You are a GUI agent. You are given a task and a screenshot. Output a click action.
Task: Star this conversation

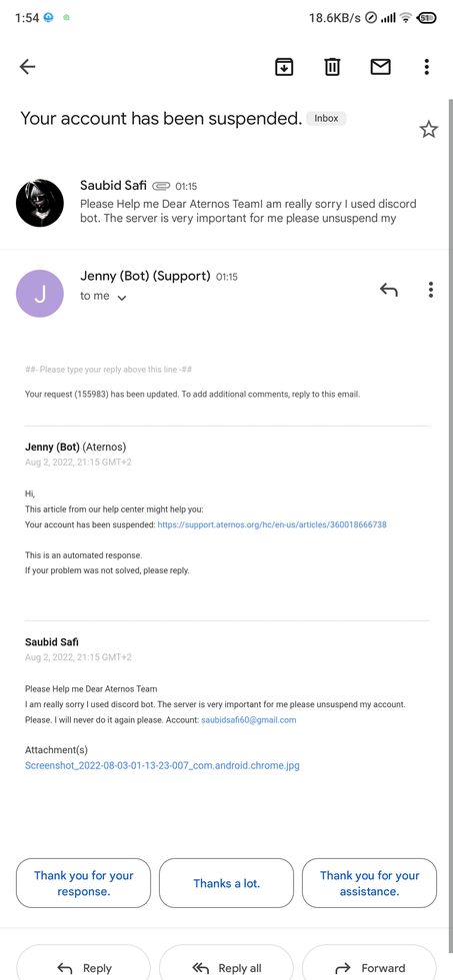429,130
